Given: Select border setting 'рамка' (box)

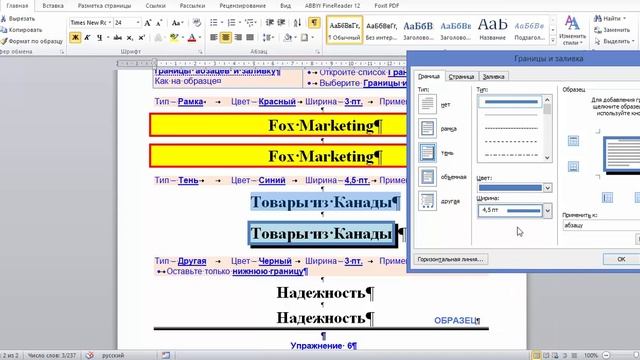Looking at the screenshot, I should tap(427, 128).
